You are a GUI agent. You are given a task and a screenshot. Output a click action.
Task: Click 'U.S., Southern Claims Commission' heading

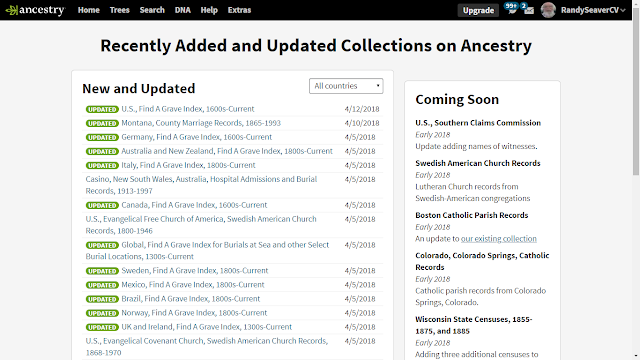(478, 123)
